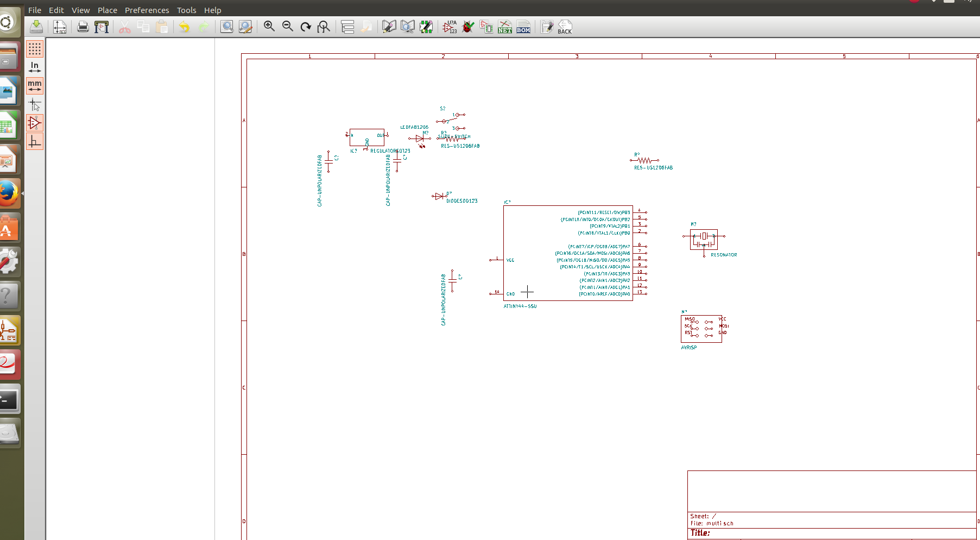
Task: Open page settings icon
Action: (x=60, y=27)
